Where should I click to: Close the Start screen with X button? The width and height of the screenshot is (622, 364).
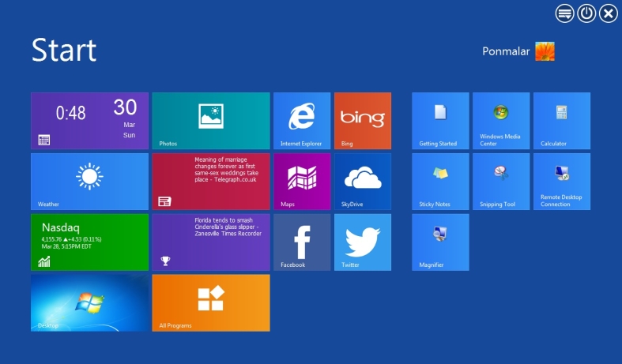point(608,13)
